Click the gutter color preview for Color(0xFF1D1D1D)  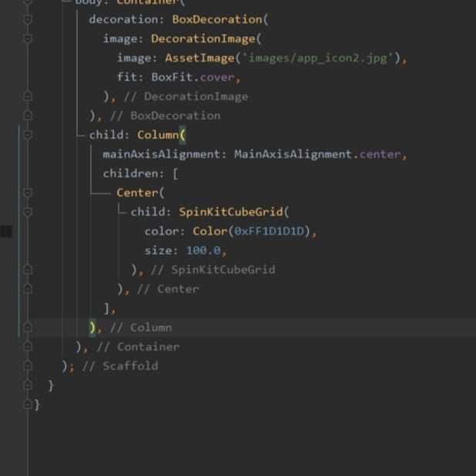coord(6,231)
